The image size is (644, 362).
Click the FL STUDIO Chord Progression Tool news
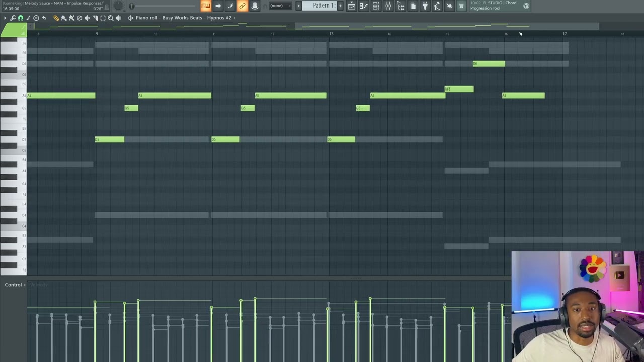click(493, 6)
